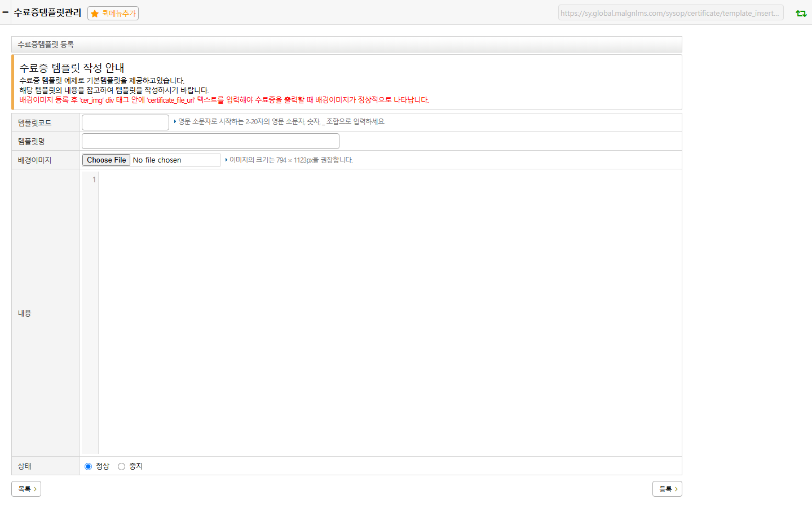
Task: Select line number 1 in editor gutter
Action: [x=94, y=179]
